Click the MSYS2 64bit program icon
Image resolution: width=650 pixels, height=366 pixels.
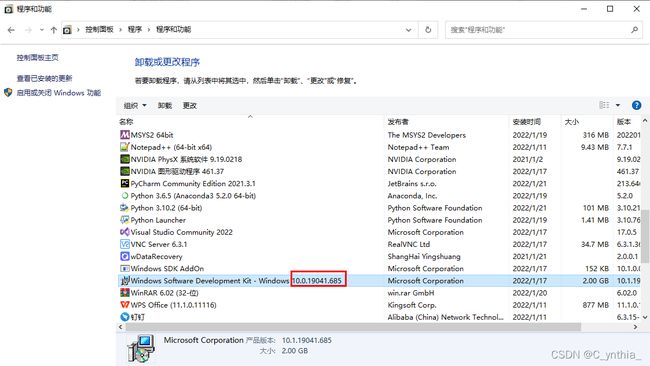pos(124,135)
